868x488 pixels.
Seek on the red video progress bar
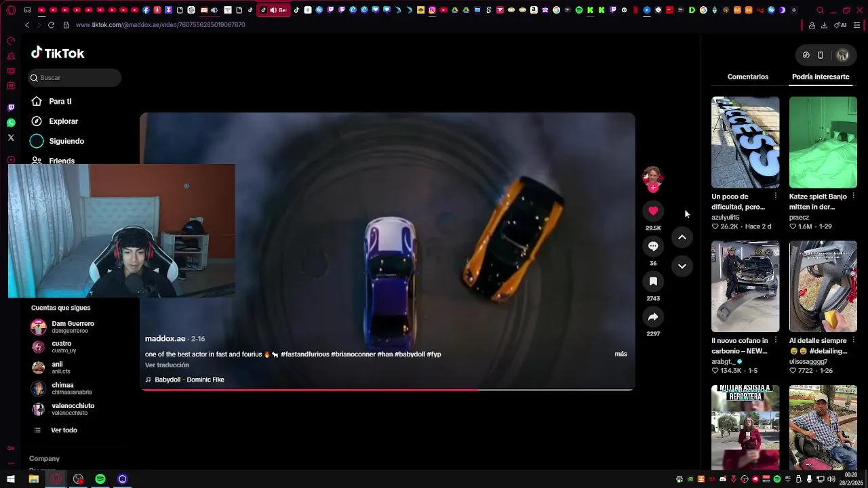click(387, 390)
